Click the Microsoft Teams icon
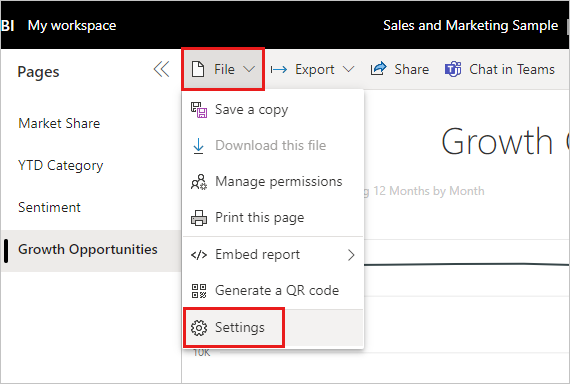Viewport: 570px width, 384px height. point(453,69)
